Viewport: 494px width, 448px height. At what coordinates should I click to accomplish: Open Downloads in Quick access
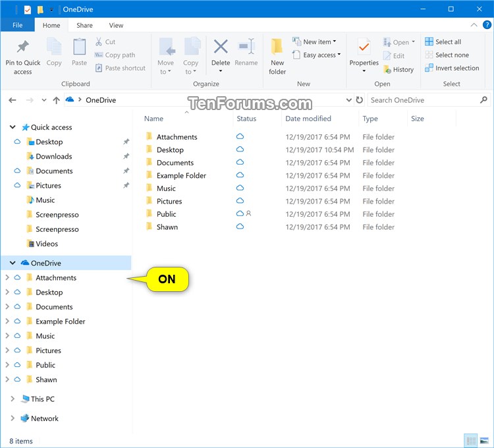[x=53, y=156]
